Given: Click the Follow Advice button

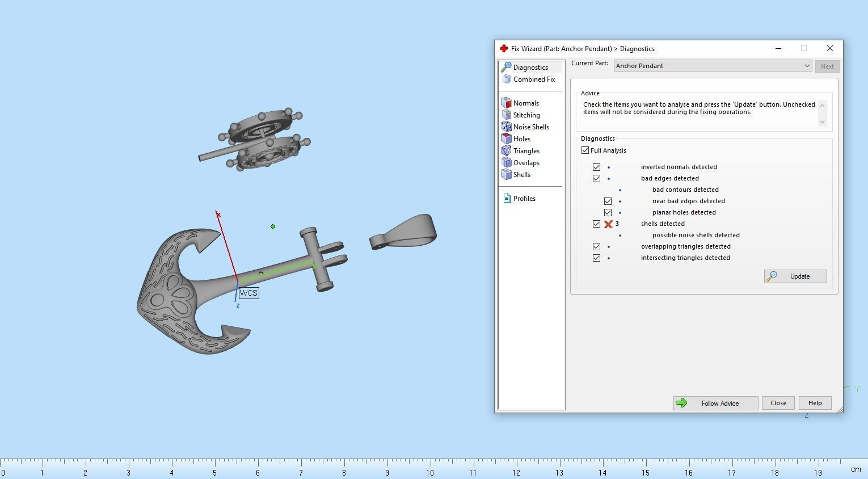Looking at the screenshot, I should pos(715,404).
